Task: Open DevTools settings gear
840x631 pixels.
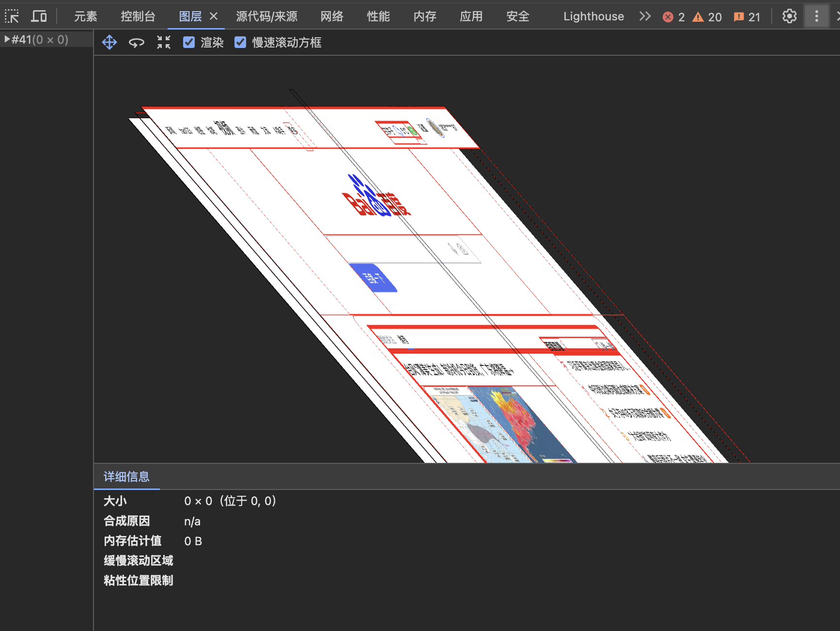Action: [790, 16]
